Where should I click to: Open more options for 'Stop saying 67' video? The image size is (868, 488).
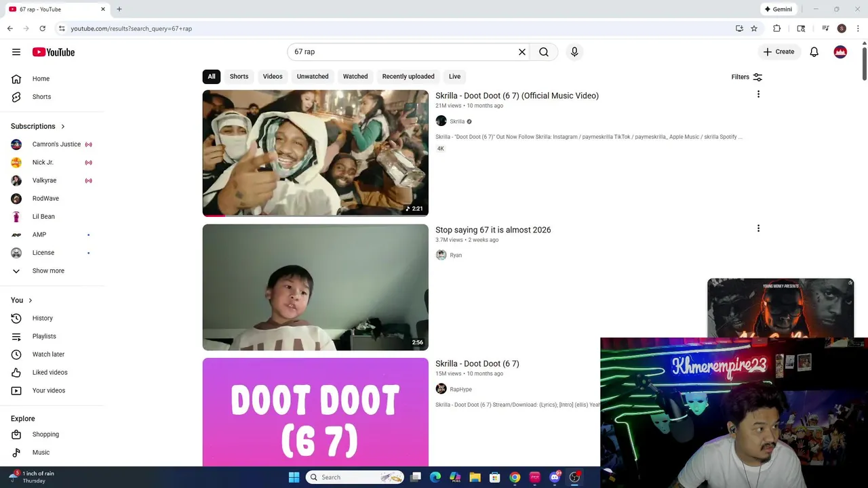[758, 229]
